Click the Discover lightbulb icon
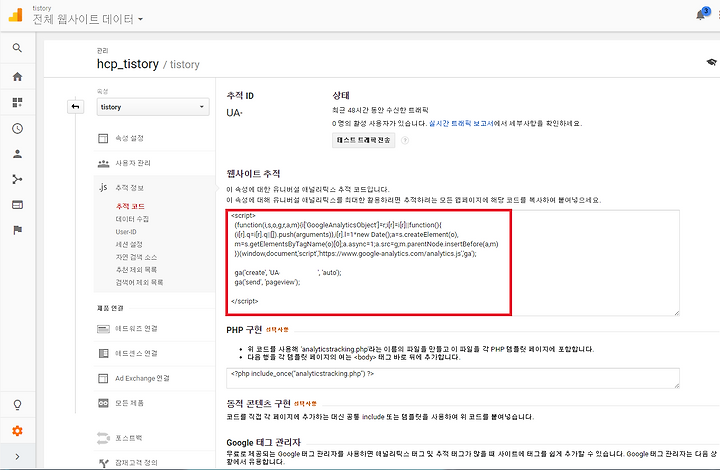The width and height of the screenshot is (720, 470). (17, 405)
